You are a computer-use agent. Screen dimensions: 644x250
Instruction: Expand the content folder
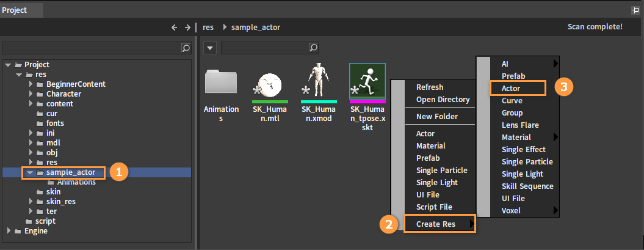point(31,104)
